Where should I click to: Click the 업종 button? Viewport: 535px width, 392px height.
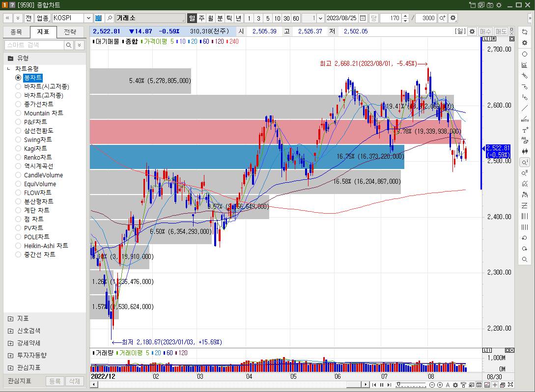click(43, 18)
